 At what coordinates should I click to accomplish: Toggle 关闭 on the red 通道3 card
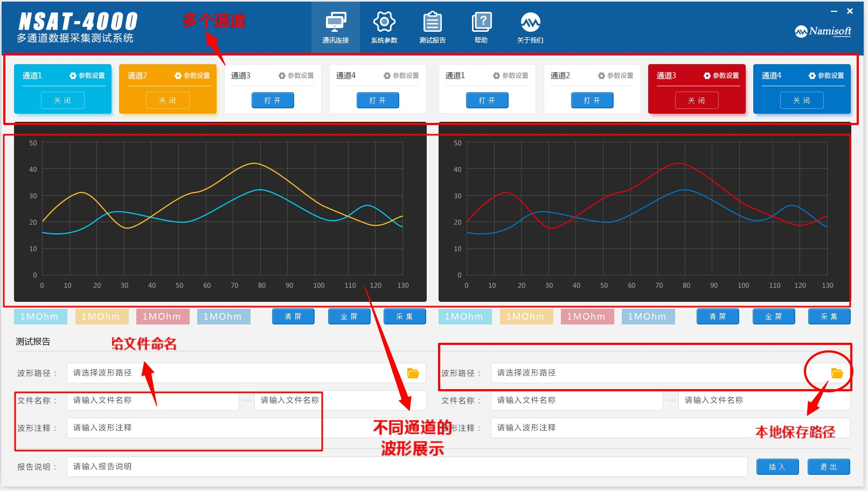click(697, 100)
